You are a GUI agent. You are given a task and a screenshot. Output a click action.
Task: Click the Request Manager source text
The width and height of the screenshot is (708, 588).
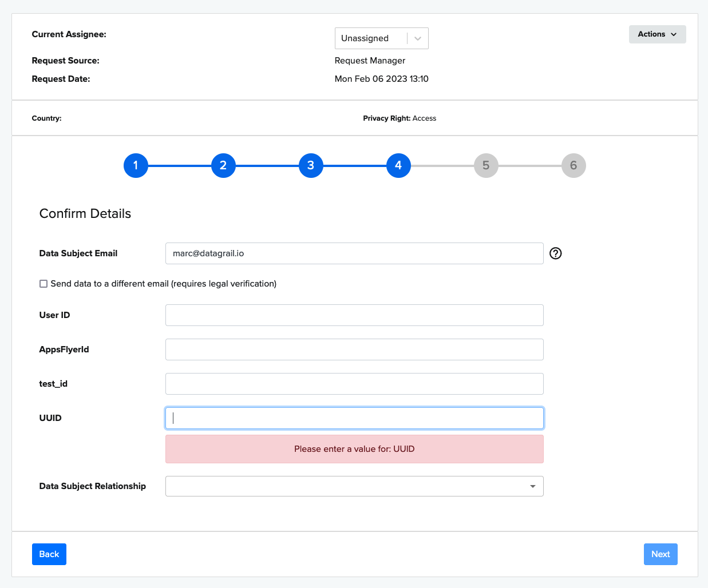[x=370, y=61]
